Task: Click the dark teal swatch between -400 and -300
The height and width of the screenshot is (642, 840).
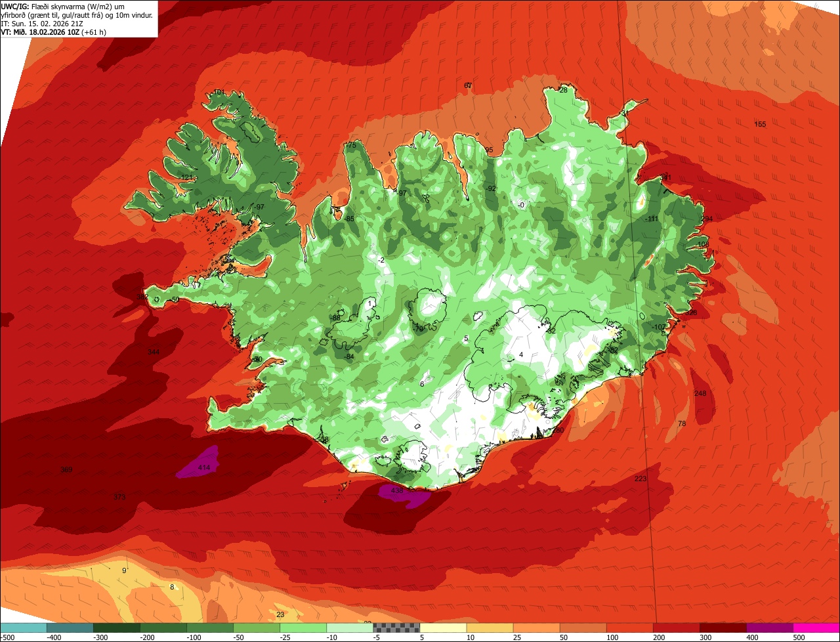Action: click(70, 628)
